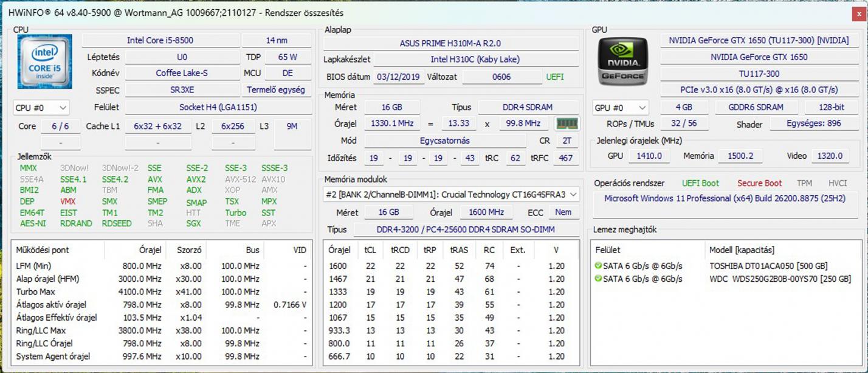Click the Intel H310C (Kaby Lake) chipset field
Screen dimensions: 868x373
476,60
